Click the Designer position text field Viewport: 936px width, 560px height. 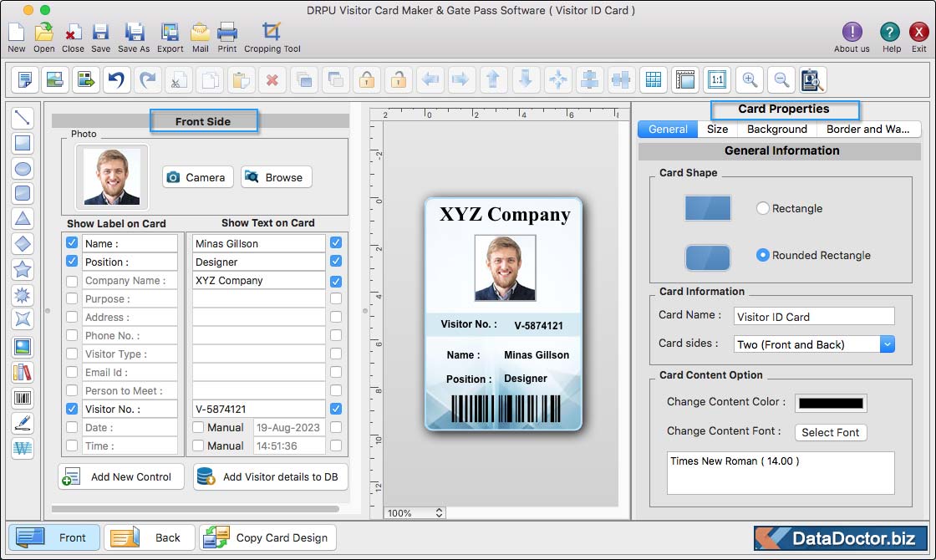(x=258, y=262)
